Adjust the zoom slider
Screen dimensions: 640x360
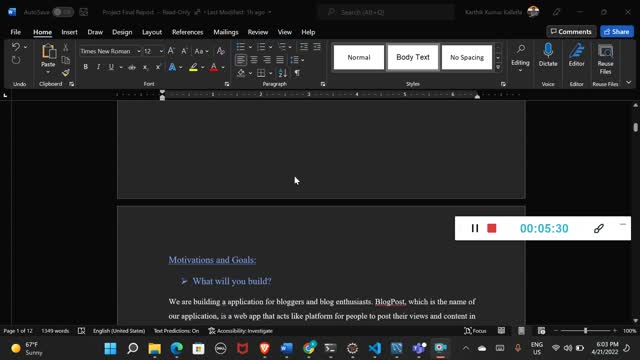585,331
